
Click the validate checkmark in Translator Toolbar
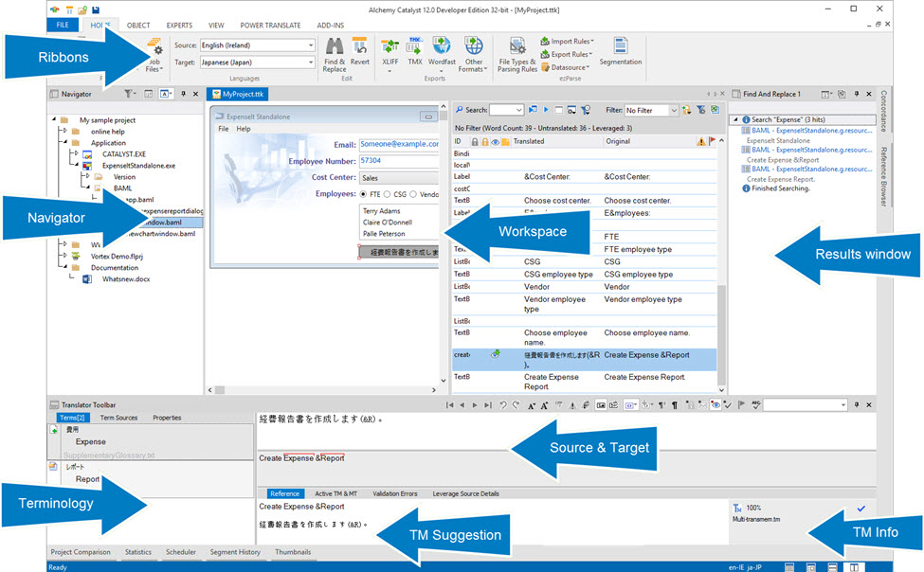pyautogui.click(x=729, y=404)
